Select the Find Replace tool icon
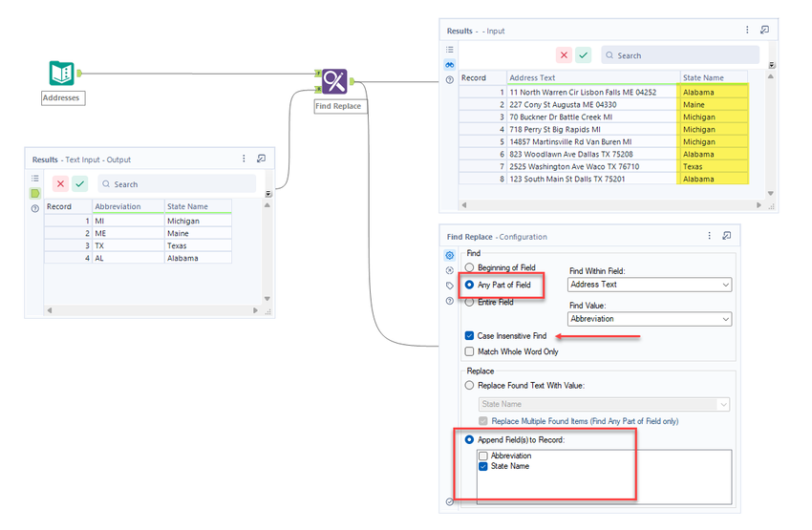812x530 pixels. tap(334, 81)
